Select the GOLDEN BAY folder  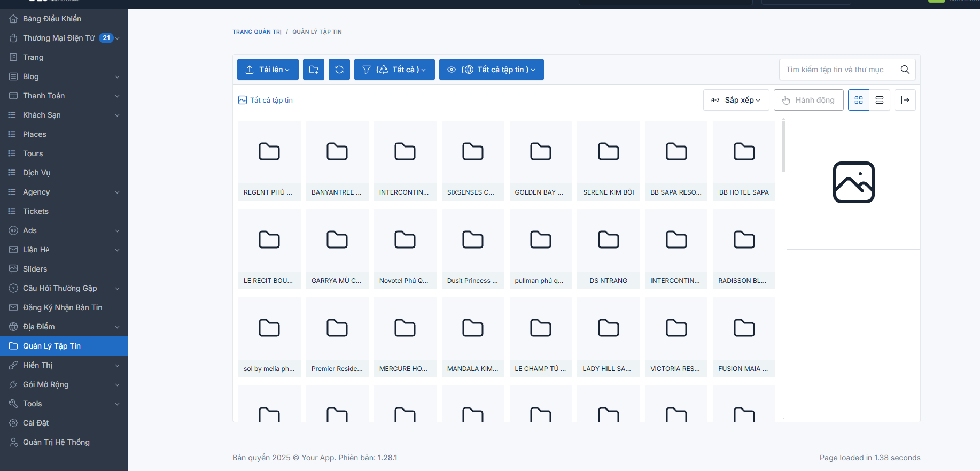(x=541, y=161)
